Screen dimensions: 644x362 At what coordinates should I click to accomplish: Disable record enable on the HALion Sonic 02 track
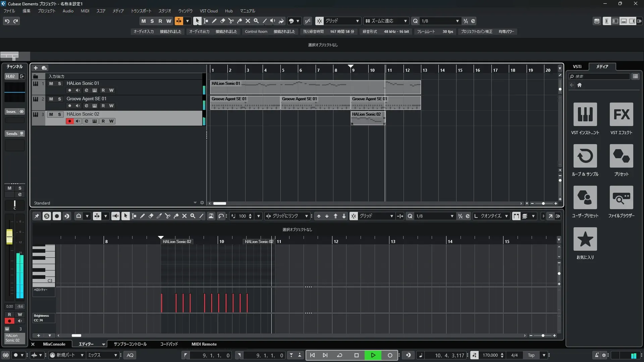(x=69, y=121)
